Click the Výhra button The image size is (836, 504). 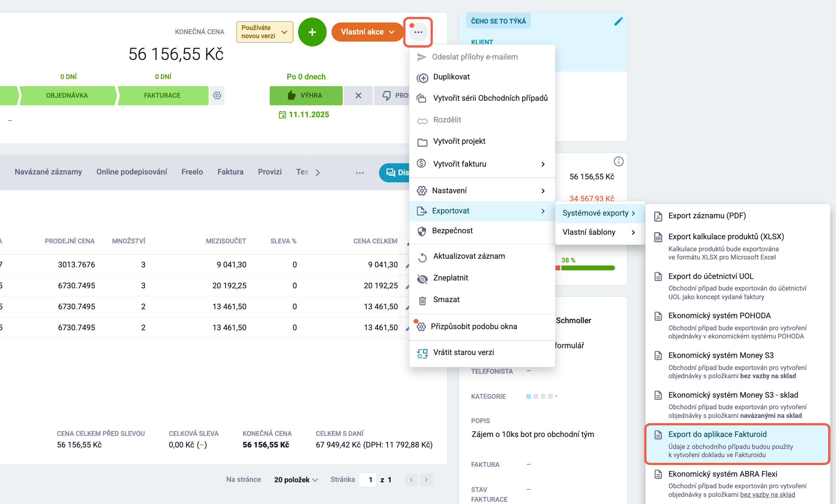(x=306, y=95)
